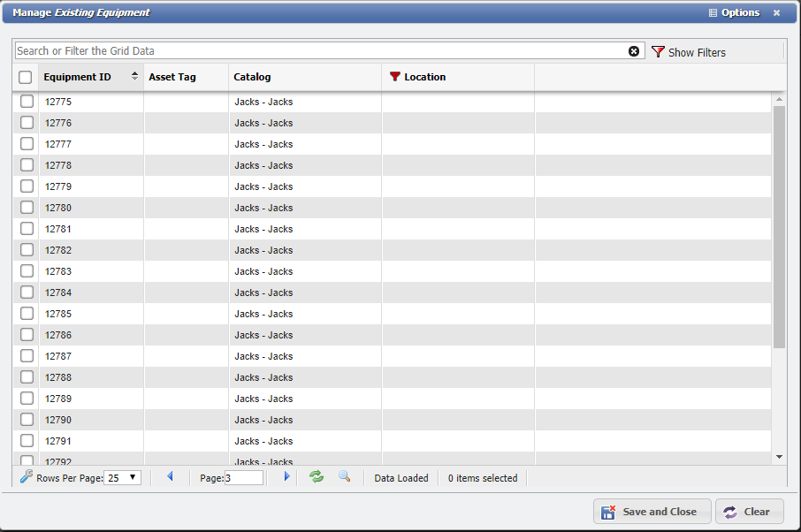Toggle Equipment ID sorting with the sort arrows

(133, 77)
